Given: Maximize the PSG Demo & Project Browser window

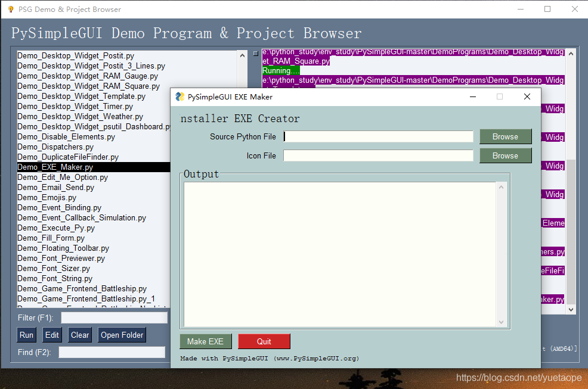Looking at the screenshot, I should 547,9.
